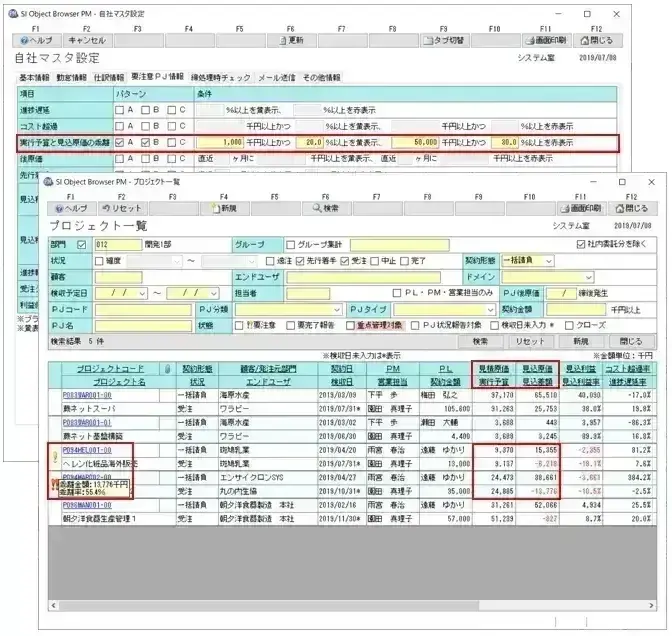The width and height of the screenshot is (672, 636).
Task: Click 検索 (F6) in the プロジェクト一覧 toolbar
Action: coord(327,208)
